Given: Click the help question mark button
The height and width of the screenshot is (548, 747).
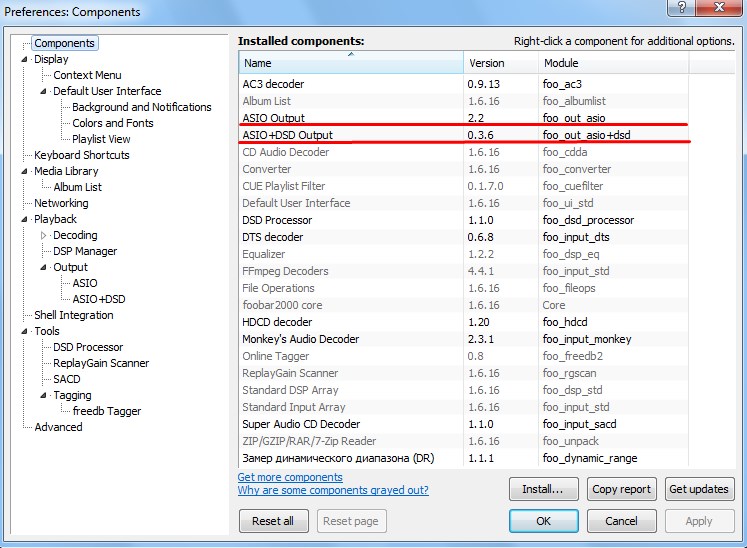Looking at the screenshot, I should (x=681, y=7).
